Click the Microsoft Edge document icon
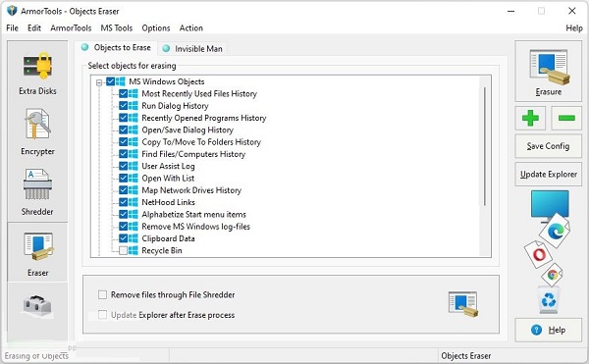The width and height of the screenshot is (589, 364). [x=556, y=231]
